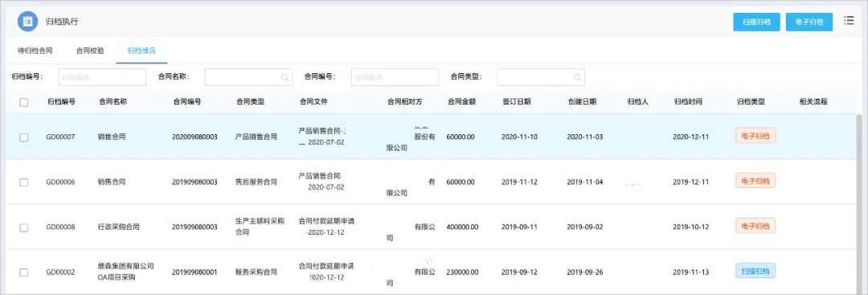Check the row GD00008 checkbox
Viewport: 868px width, 295px height.
coord(24,227)
